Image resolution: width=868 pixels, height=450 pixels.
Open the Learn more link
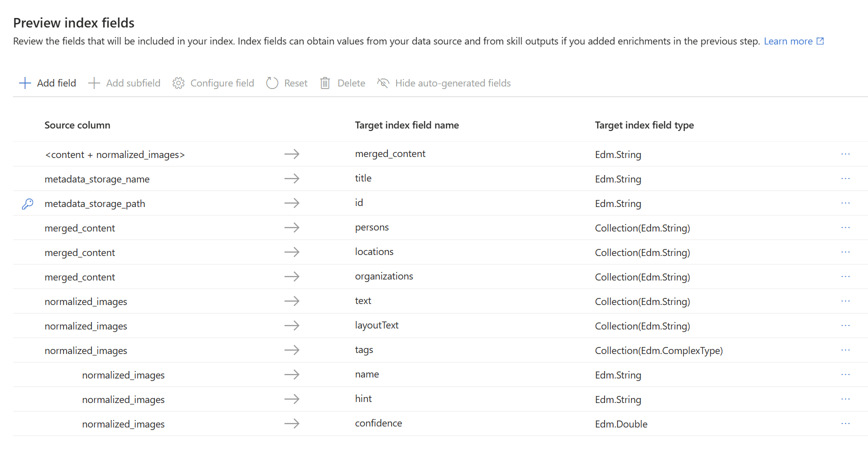coord(788,41)
